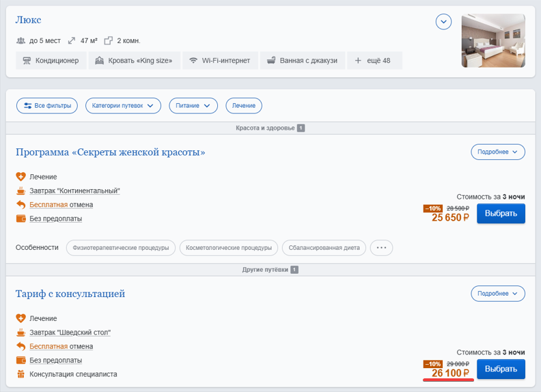Click the Красота и здоровье section header

[x=270, y=128]
